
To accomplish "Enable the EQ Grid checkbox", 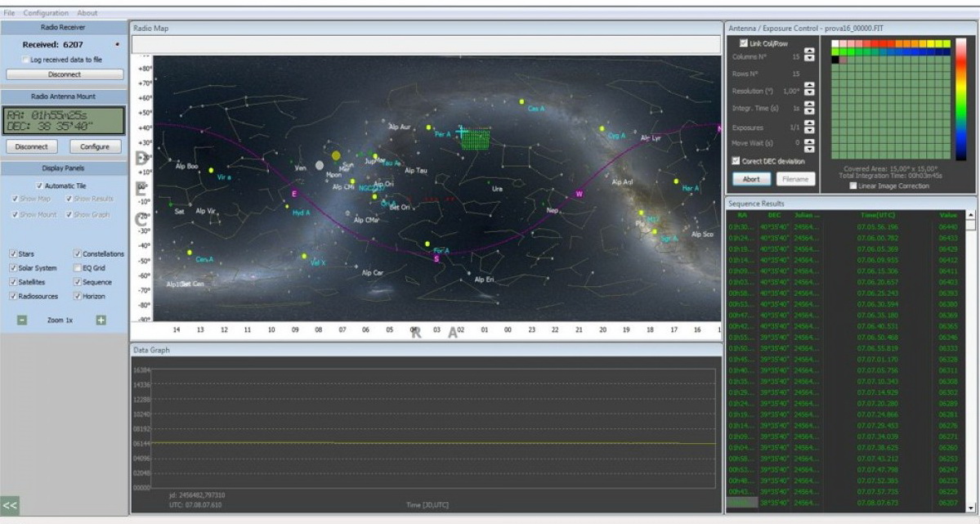I will (78, 268).
